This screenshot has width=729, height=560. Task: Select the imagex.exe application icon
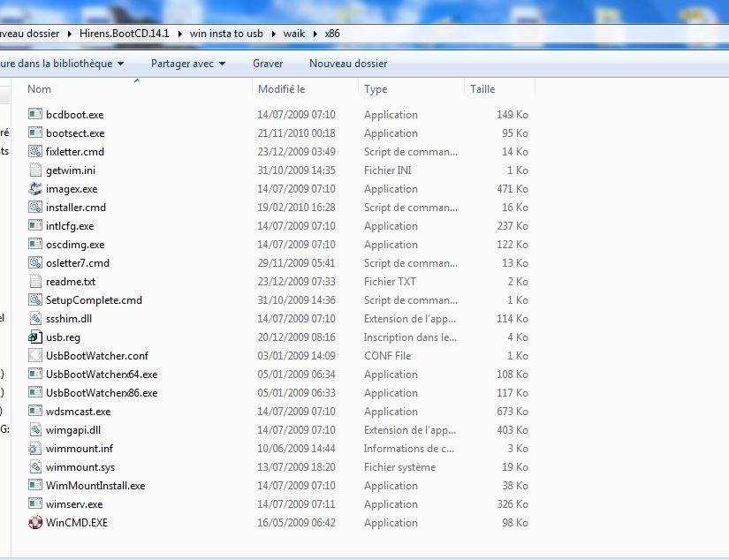click(35, 189)
